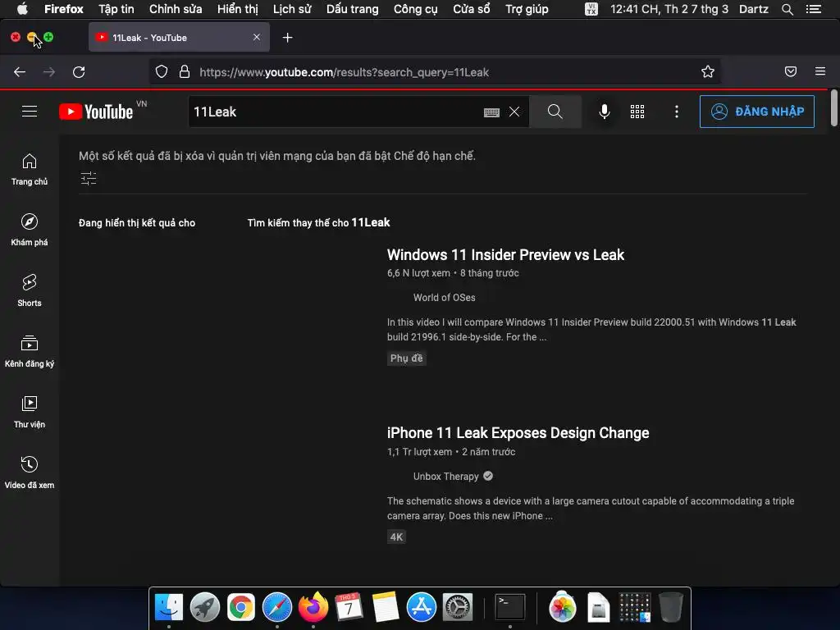Open Firefox application menu
The height and width of the screenshot is (630, 840).
820,71
